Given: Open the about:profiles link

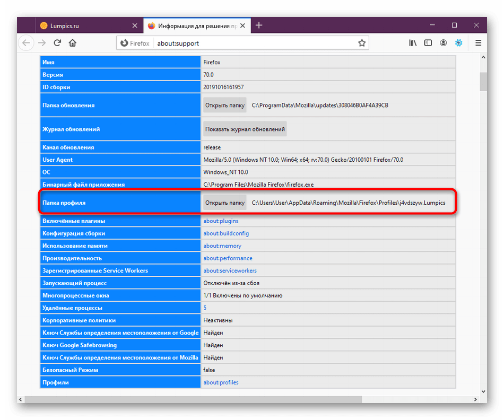Looking at the screenshot, I should tap(221, 382).
